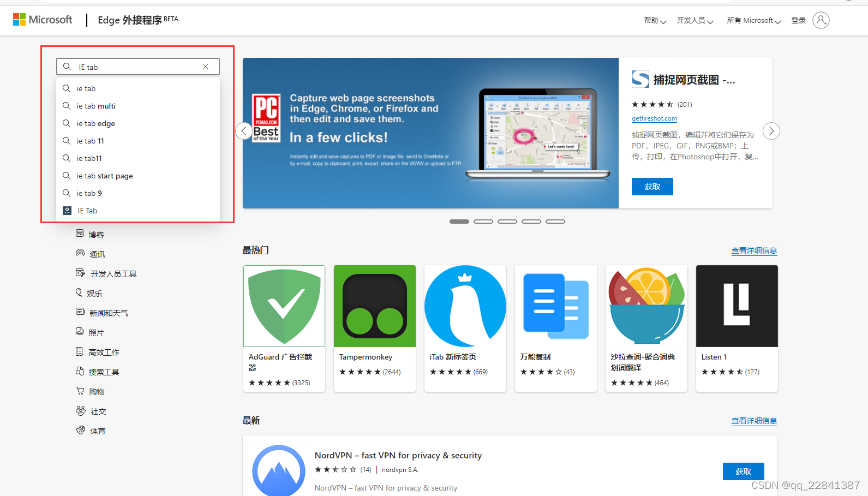The height and width of the screenshot is (496, 868).
Task: Open the 新闻和天气 category icon
Action: coord(80,312)
